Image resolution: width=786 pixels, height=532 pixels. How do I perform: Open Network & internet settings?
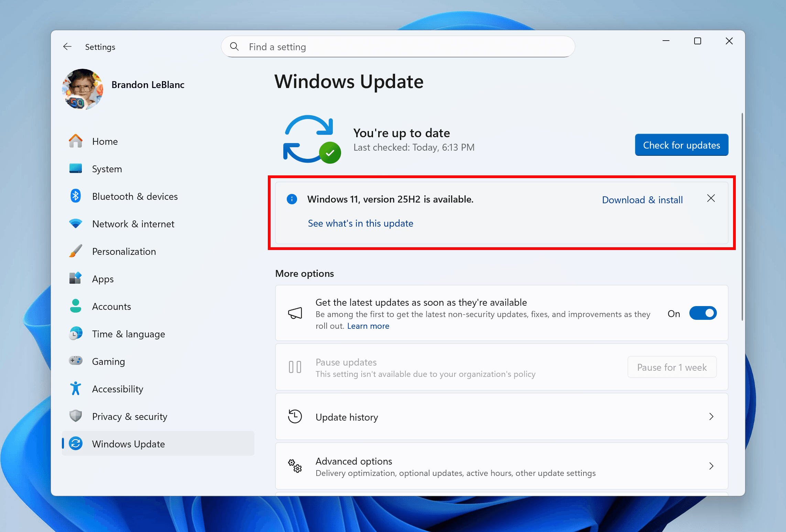click(x=133, y=224)
